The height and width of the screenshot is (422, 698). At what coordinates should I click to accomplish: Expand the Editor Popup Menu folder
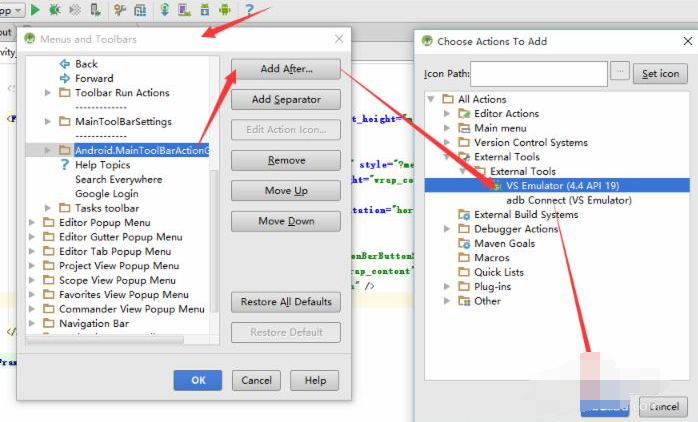pyautogui.click(x=32, y=223)
